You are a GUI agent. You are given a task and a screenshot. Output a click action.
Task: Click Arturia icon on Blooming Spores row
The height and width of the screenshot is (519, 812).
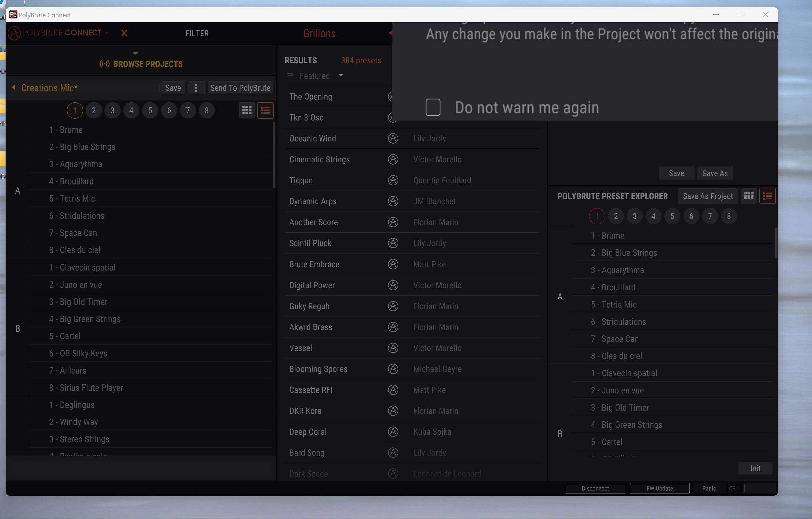tap(393, 369)
